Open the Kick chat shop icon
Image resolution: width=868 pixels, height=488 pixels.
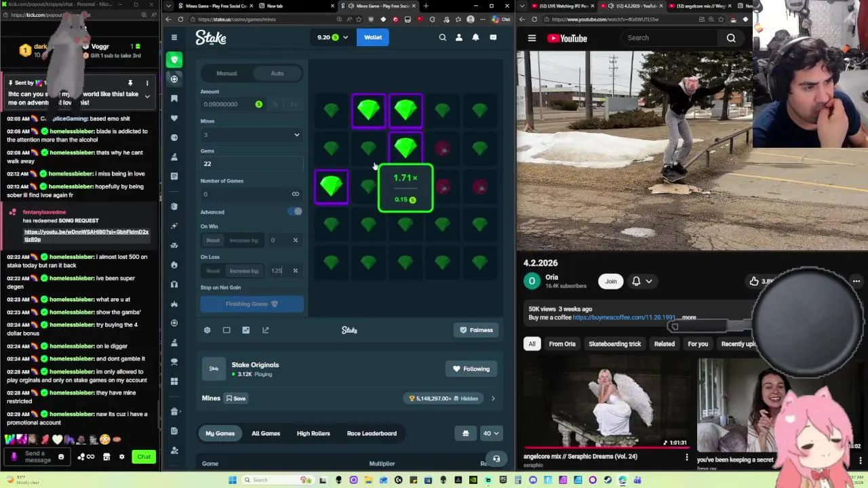106,457
